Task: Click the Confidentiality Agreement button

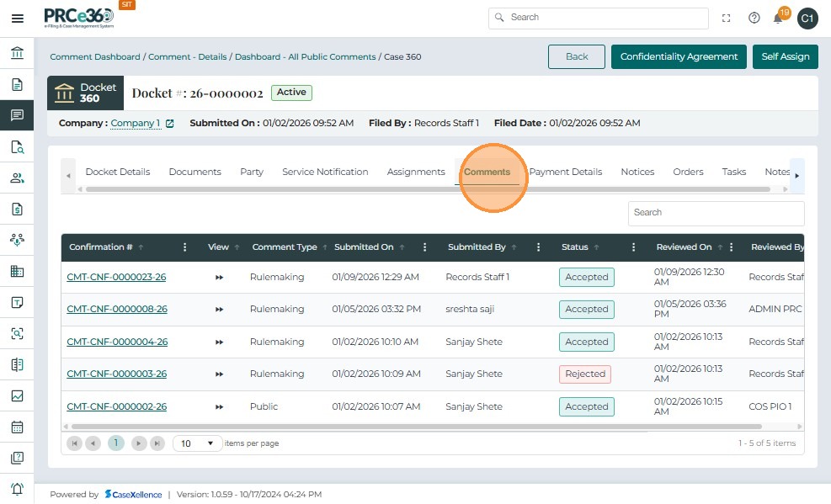Action: [679, 56]
